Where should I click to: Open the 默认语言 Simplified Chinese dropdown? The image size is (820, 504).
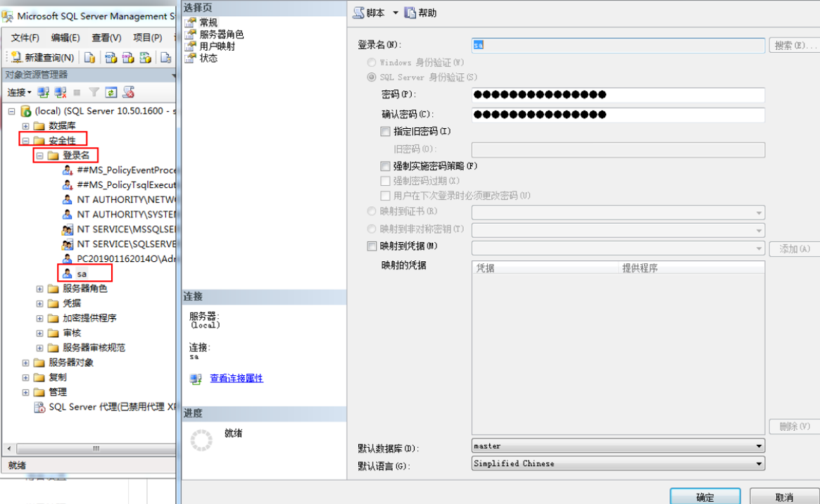point(618,463)
